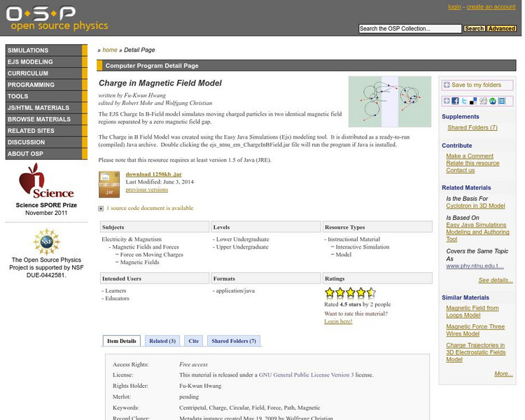Open the GNU General Public License Version 3 link
This screenshot has height=420, width=525.
pos(306,375)
